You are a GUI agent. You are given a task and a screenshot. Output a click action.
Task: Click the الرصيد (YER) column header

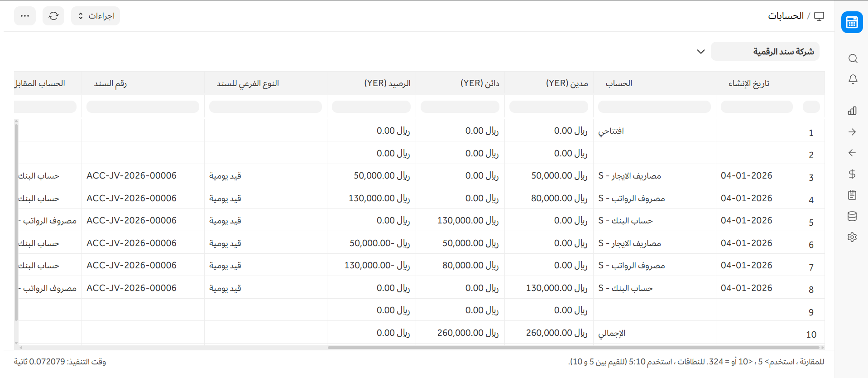387,83
